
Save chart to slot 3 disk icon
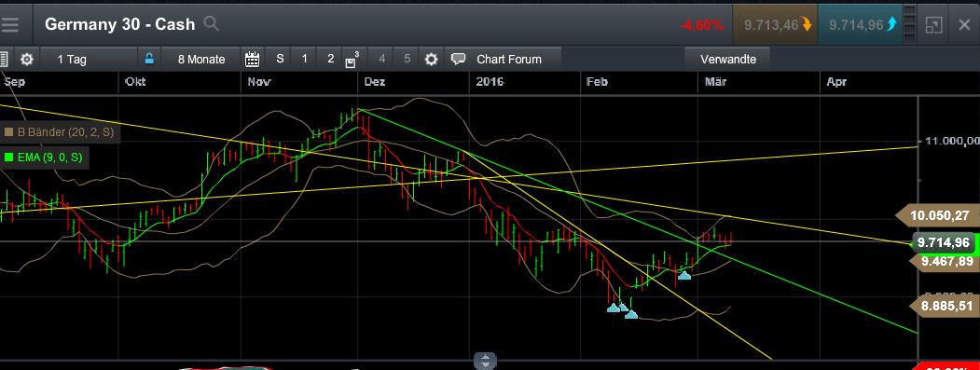point(352,60)
